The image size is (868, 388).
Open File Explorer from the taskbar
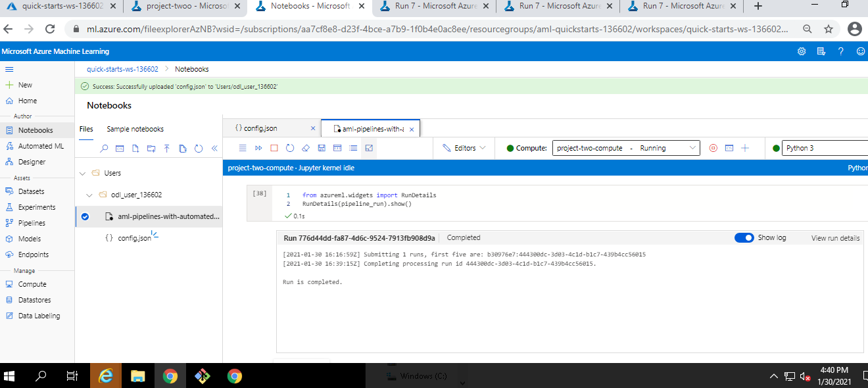click(x=137, y=376)
